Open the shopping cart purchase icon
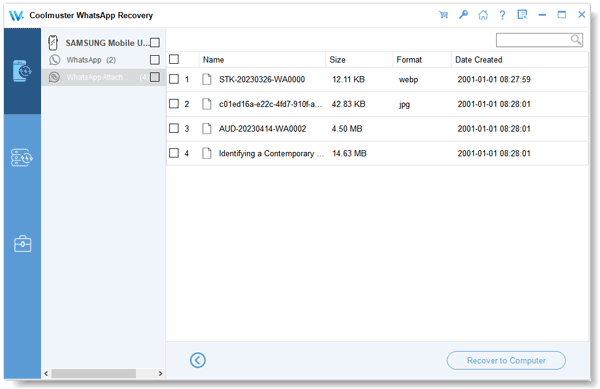The image size is (600, 389). [443, 15]
